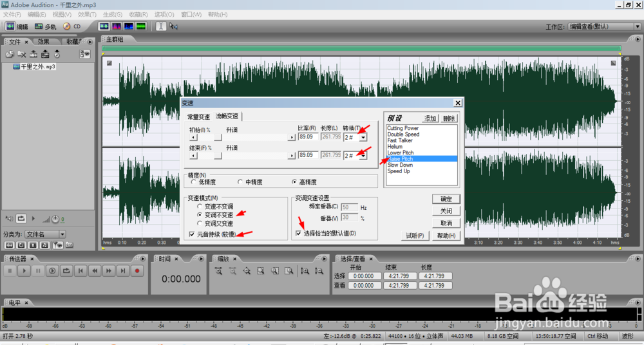This screenshot has height=345, width=644.
Task: Click 取消 cancel button
Action: coord(446,223)
